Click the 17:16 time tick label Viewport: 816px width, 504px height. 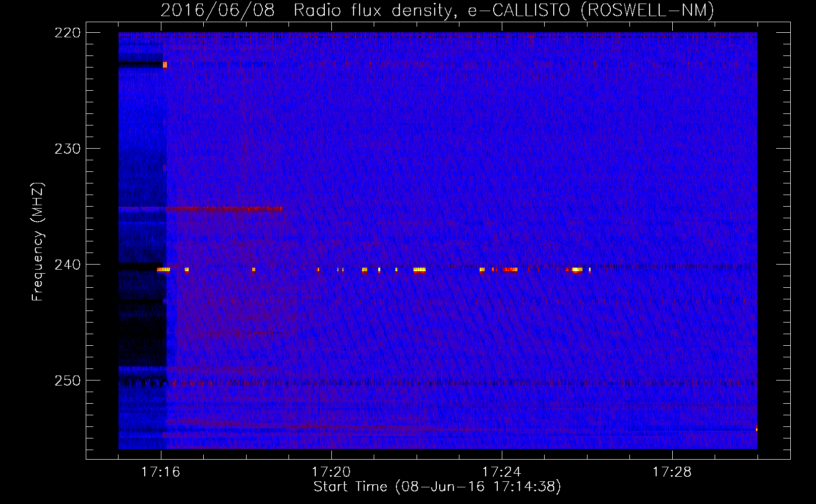click(x=161, y=472)
